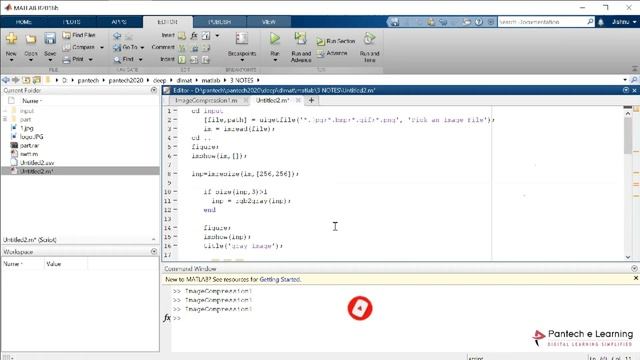Screen dimensions: 640x360
Task: Expand the part folder tree node
Action: (x=5, y=120)
